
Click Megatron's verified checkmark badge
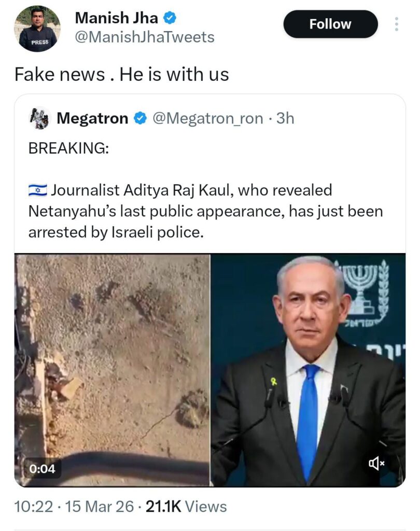point(140,119)
